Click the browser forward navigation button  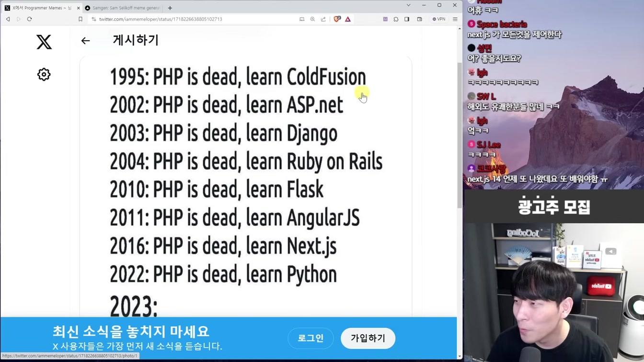pos(19,19)
